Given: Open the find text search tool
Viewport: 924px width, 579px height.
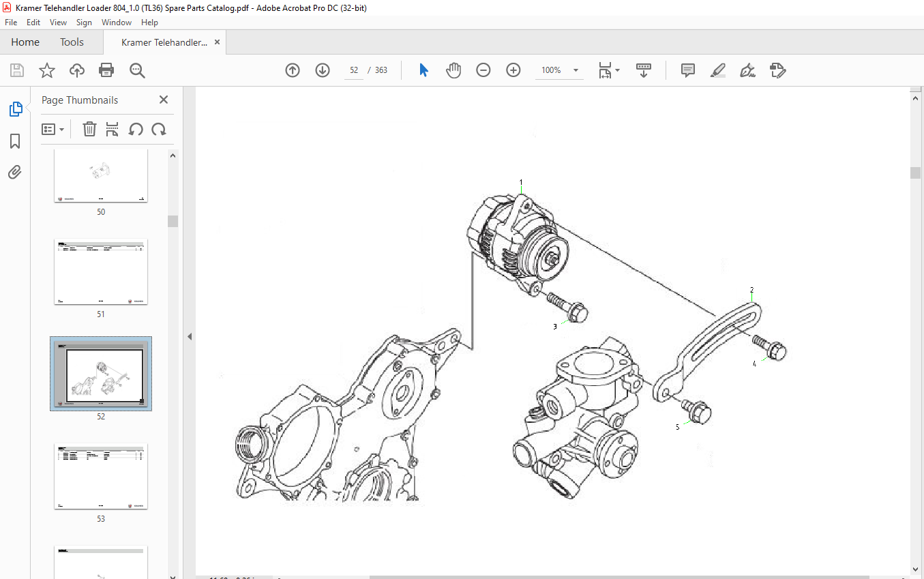Looking at the screenshot, I should point(137,70).
